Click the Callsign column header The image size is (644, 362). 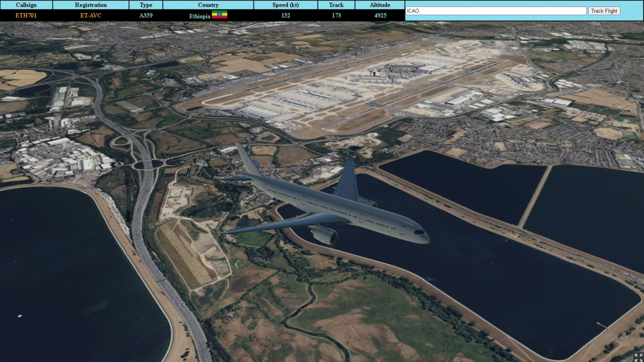[x=26, y=5]
